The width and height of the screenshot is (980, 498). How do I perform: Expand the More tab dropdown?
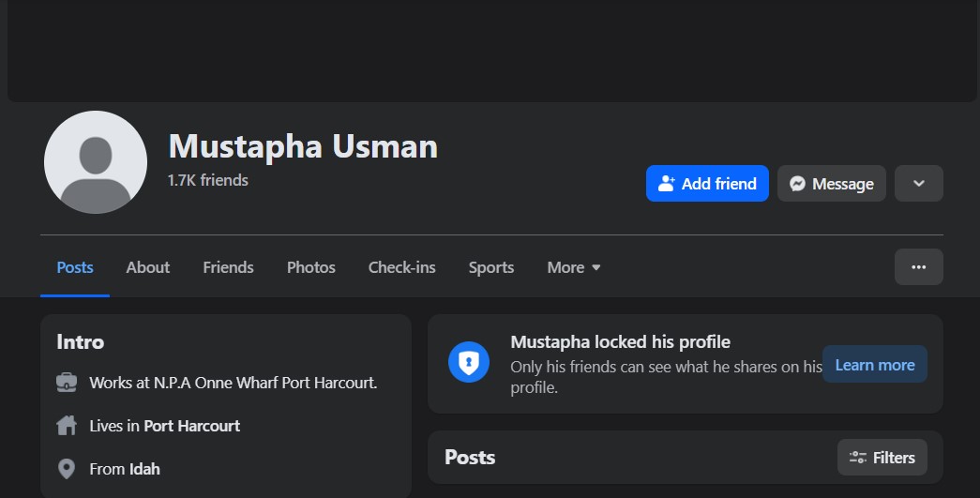coord(573,267)
